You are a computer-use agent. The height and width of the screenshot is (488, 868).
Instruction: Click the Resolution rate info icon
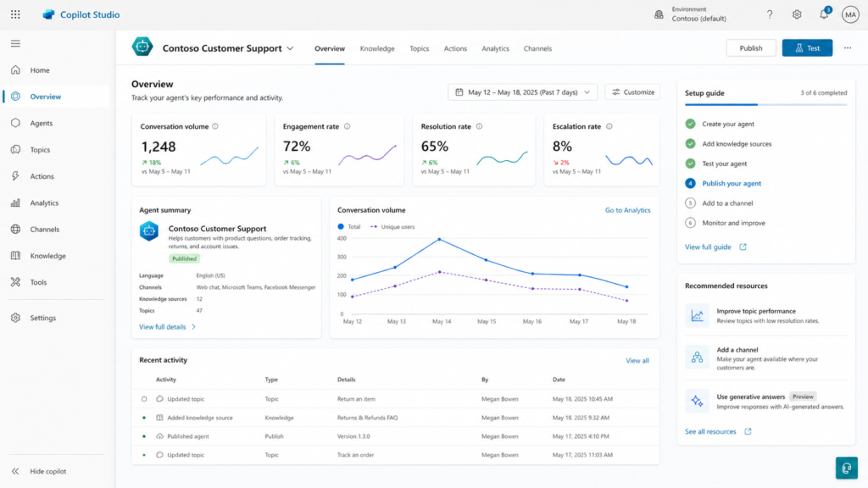(x=480, y=127)
